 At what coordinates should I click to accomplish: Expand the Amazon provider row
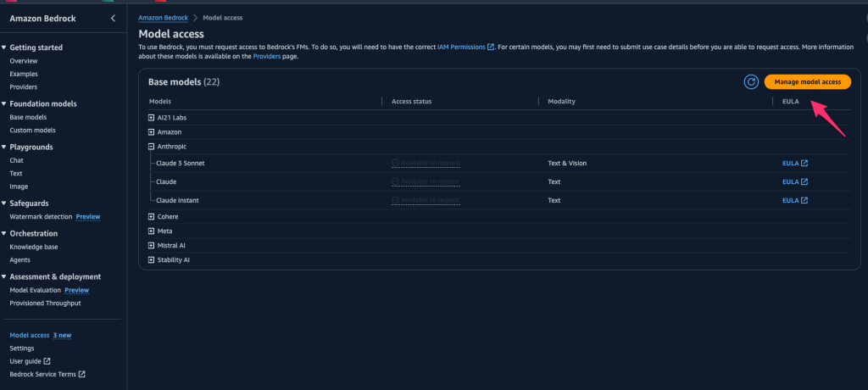(151, 132)
